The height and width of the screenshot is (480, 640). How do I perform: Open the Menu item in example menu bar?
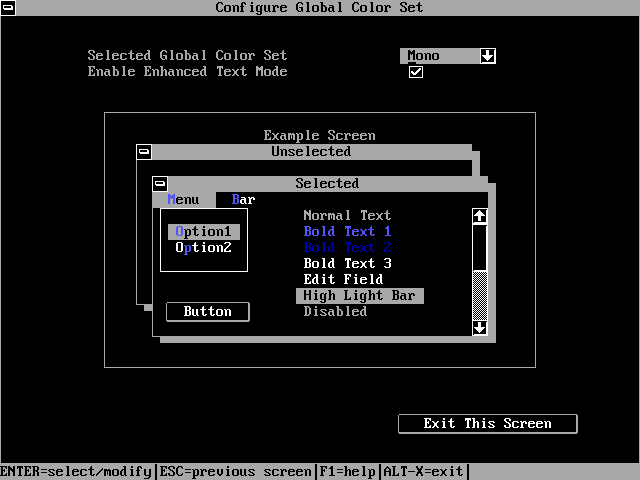click(184, 200)
